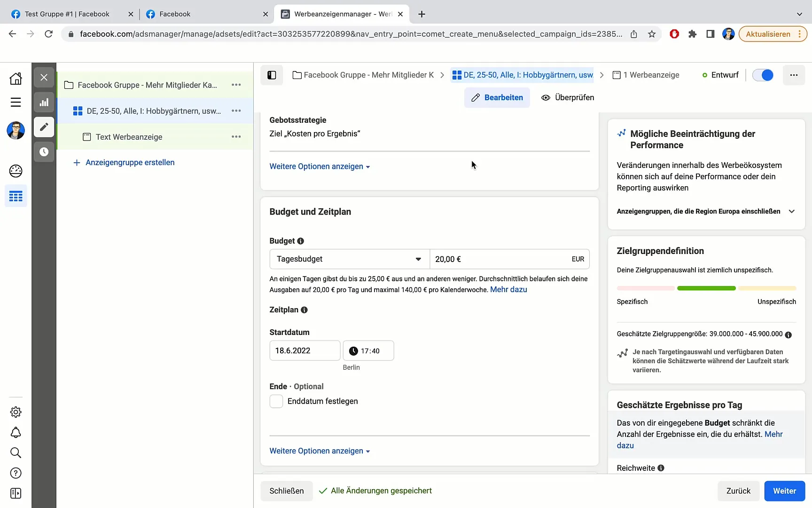Viewport: 812px width, 508px height.
Task: Click the Zurück button
Action: coord(738,491)
